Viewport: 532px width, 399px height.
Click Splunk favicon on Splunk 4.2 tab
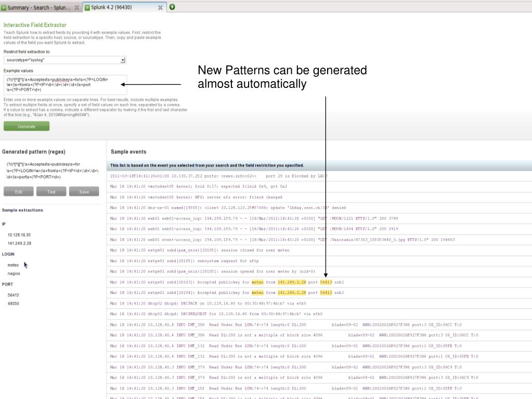pos(87,7)
